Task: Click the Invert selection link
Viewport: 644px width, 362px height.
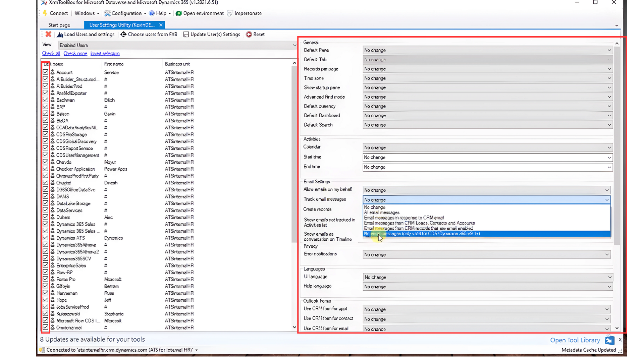Action: point(105,54)
